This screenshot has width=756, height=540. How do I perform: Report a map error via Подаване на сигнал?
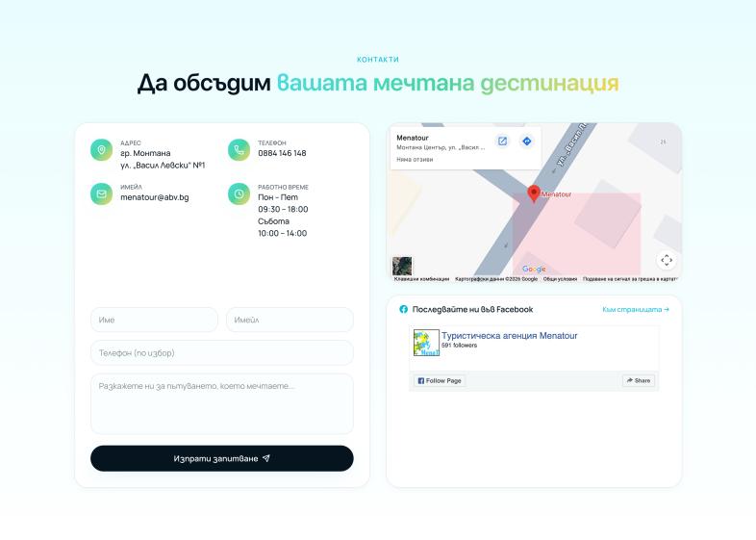(x=630, y=279)
